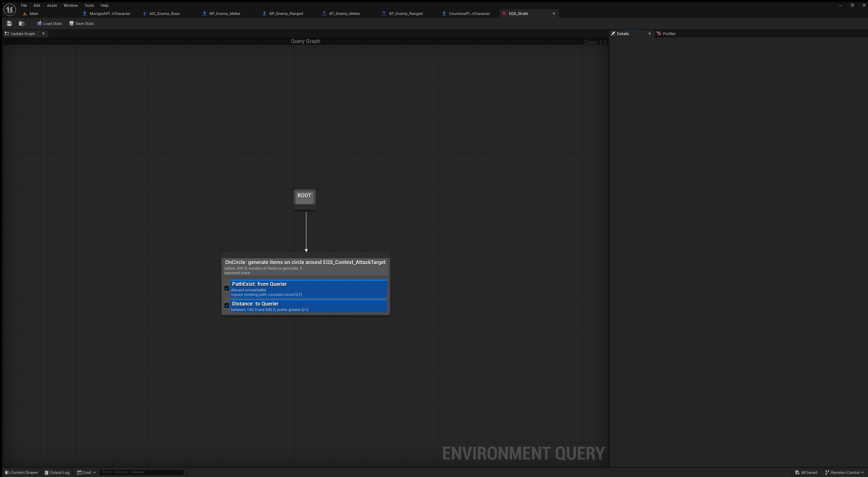Image resolution: width=868 pixels, height=477 pixels.
Task: Click the Load Stats toolbar button
Action: click(50, 24)
